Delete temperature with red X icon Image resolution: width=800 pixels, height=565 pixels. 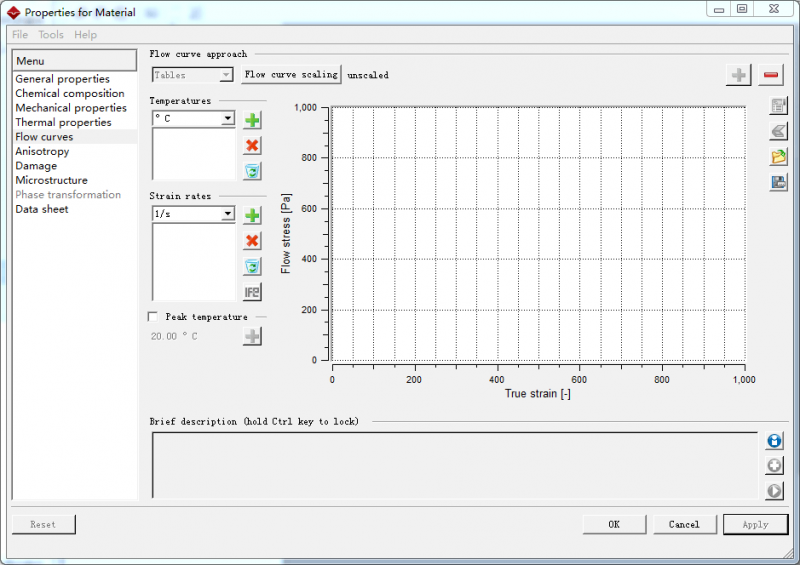pyautogui.click(x=252, y=145)
